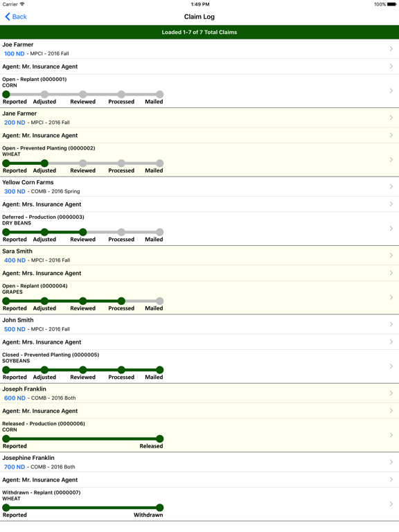
Task: Click GRAPES crop label
Action: pyautogui.click(x=12, y=292)
